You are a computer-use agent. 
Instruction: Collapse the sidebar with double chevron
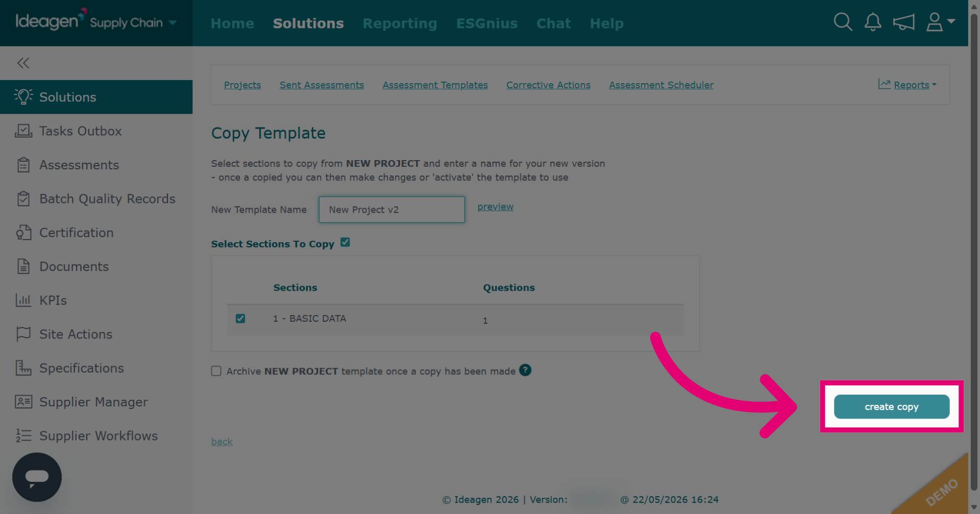(23, 63)
